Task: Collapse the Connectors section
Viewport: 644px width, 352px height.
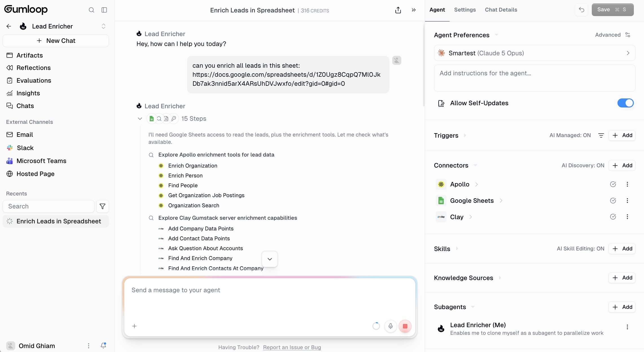Action: coord(475,165)
